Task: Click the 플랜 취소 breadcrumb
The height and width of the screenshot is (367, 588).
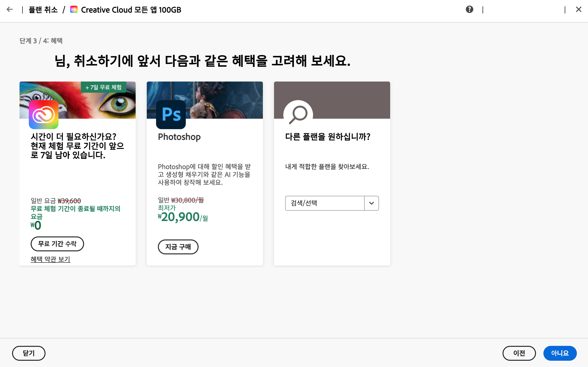Action: [x=43, y=10]
